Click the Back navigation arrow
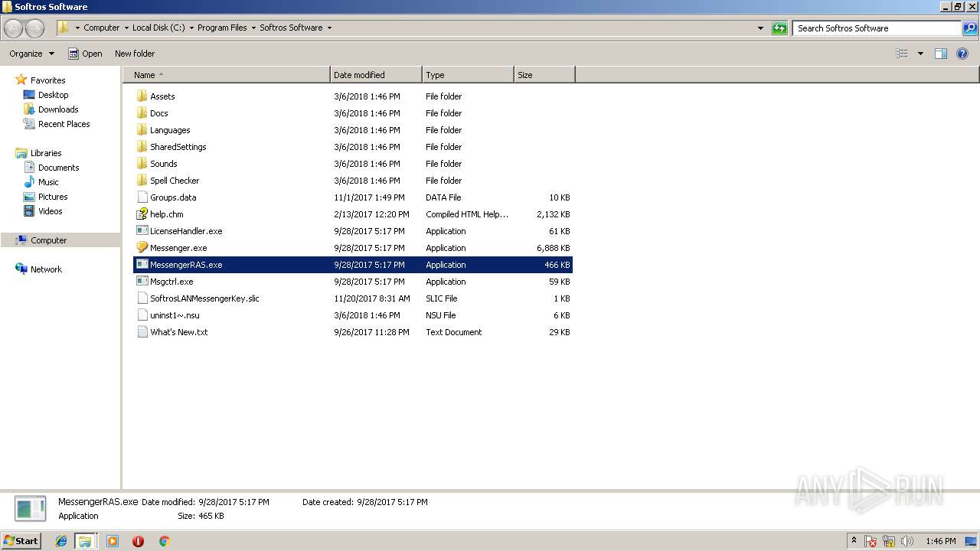The image size is (980, 551). pyautogui.click(x=14, y=28)
